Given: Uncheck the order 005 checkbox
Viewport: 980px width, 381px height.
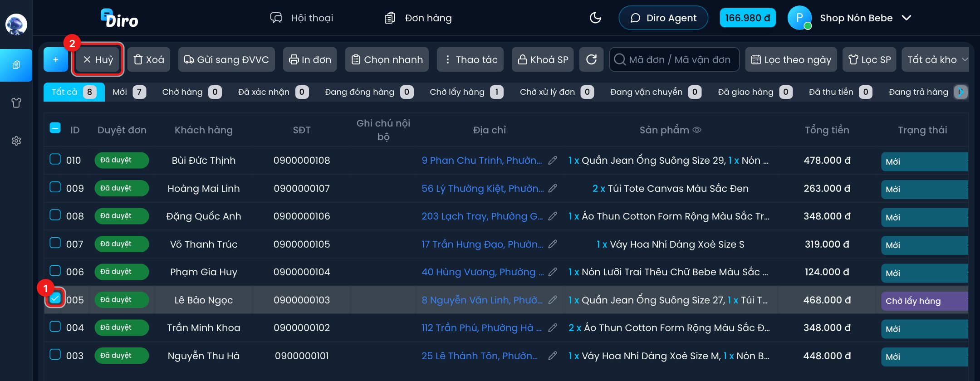Looking at the screenshot, I should click(55, 298).
